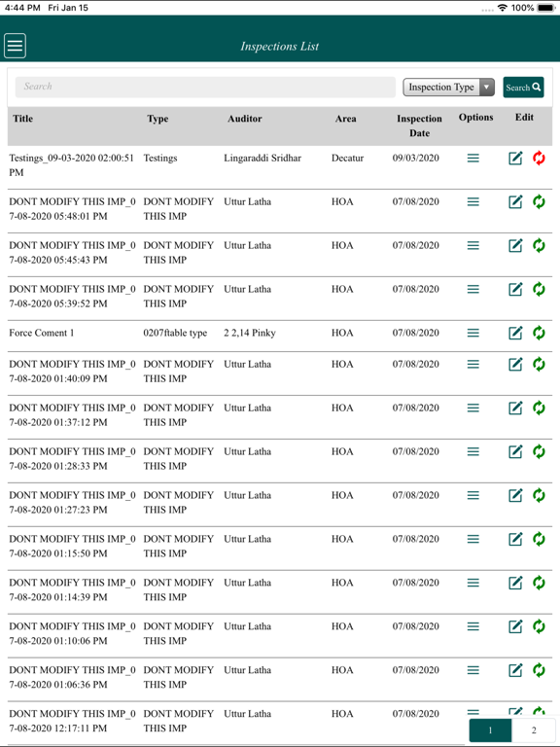Viewport: 560px width, 747px height.
Task: Open options for the inspection at 05:45:43 PM
Action: [x=472, y=245]
